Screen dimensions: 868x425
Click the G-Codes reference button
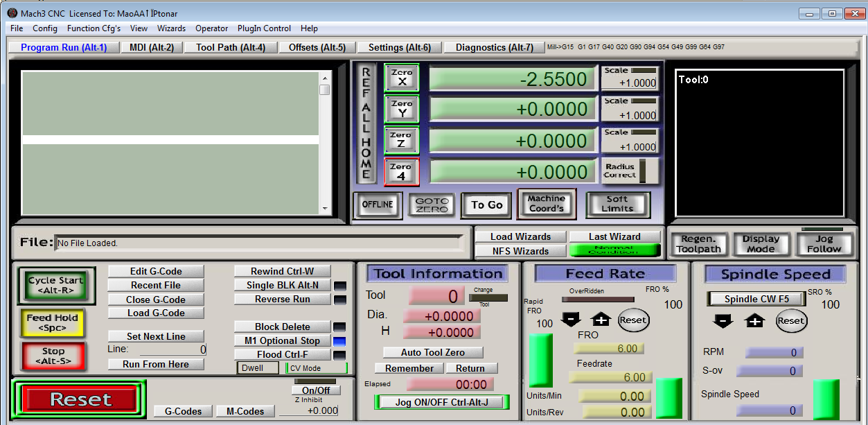point(183,411)
